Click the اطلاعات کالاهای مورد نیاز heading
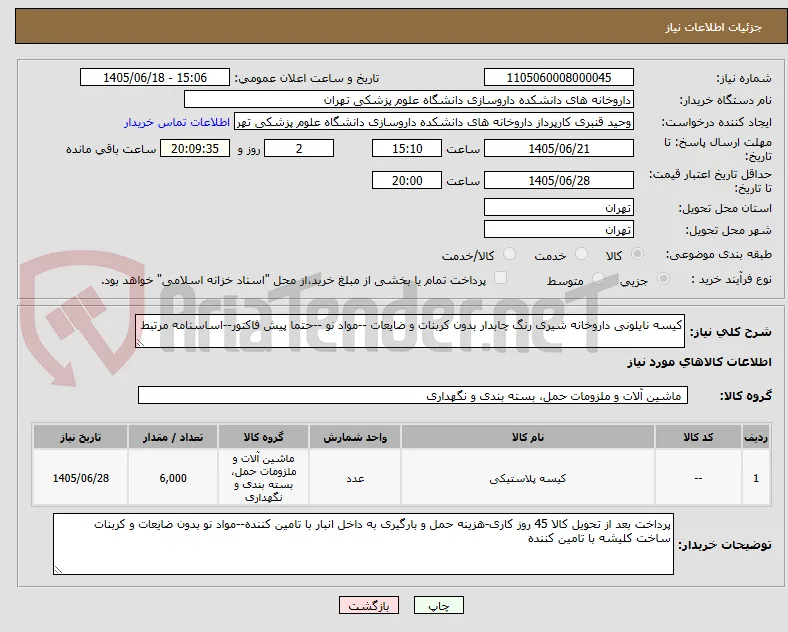Screen dimensions: 788x632 coord(699,362)
